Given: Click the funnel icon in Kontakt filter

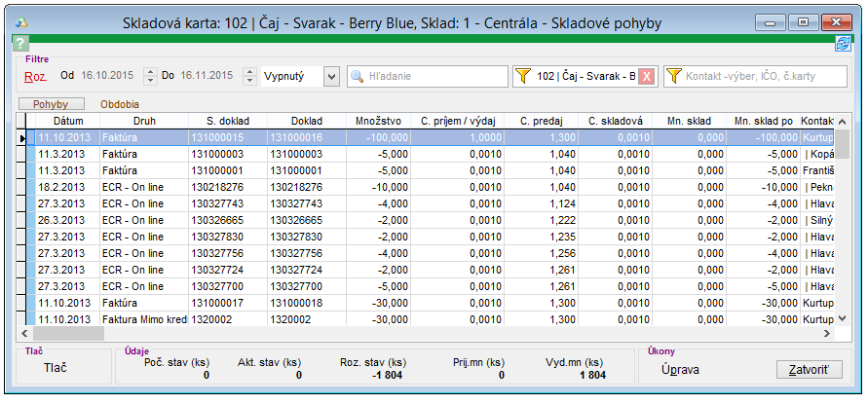Looking at the screenshot, I should (674, 76).
